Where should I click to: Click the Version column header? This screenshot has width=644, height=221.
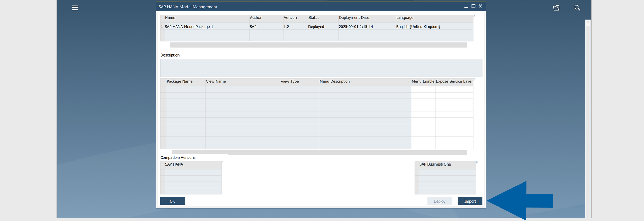(295, 18)
